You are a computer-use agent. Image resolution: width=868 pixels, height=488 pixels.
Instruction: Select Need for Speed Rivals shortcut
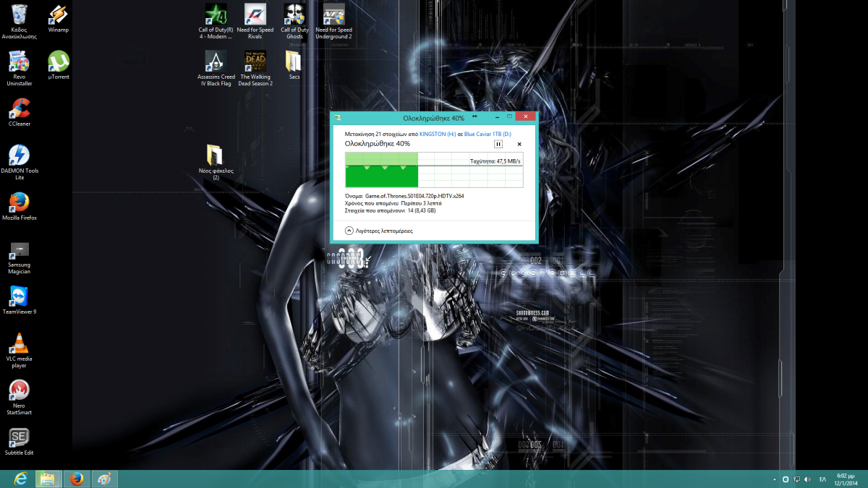pyautogui.click(x=255, y=21)
